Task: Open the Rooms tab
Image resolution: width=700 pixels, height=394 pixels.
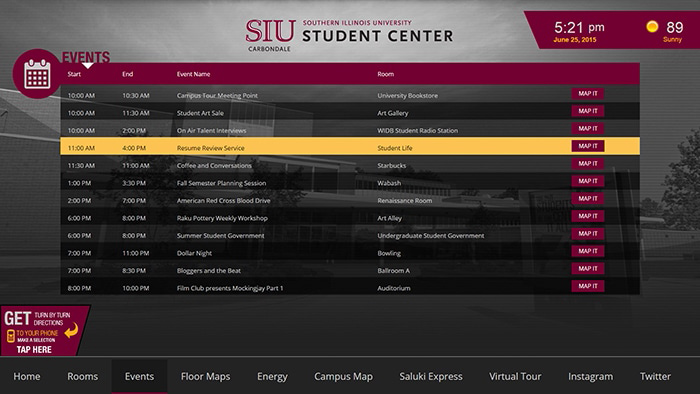Action: [83, 376]
